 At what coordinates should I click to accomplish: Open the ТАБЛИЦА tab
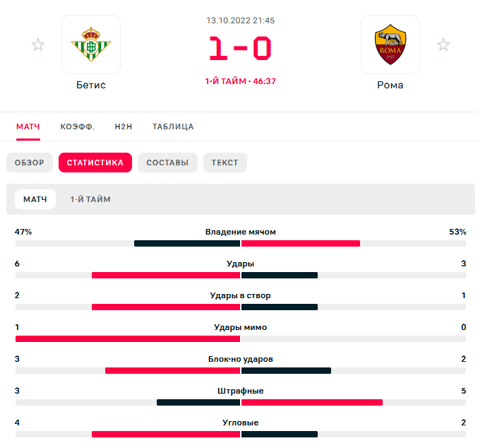click(x=173, y=126)
